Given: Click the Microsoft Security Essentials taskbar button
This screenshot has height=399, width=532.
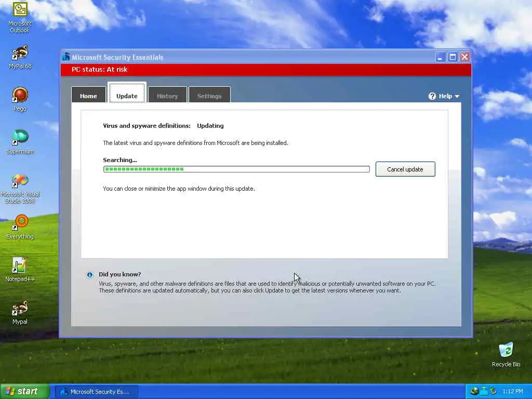Looking at the screenshot, I should point(97,392).
